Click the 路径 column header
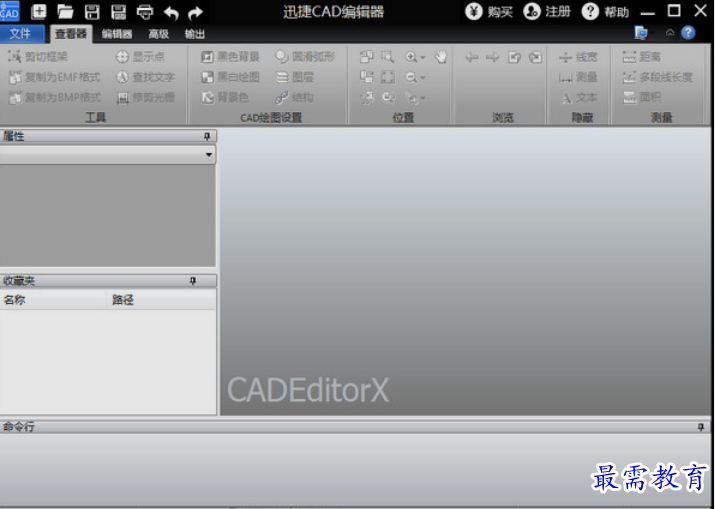This screenshot has height=509, width=715. [161, 300]
